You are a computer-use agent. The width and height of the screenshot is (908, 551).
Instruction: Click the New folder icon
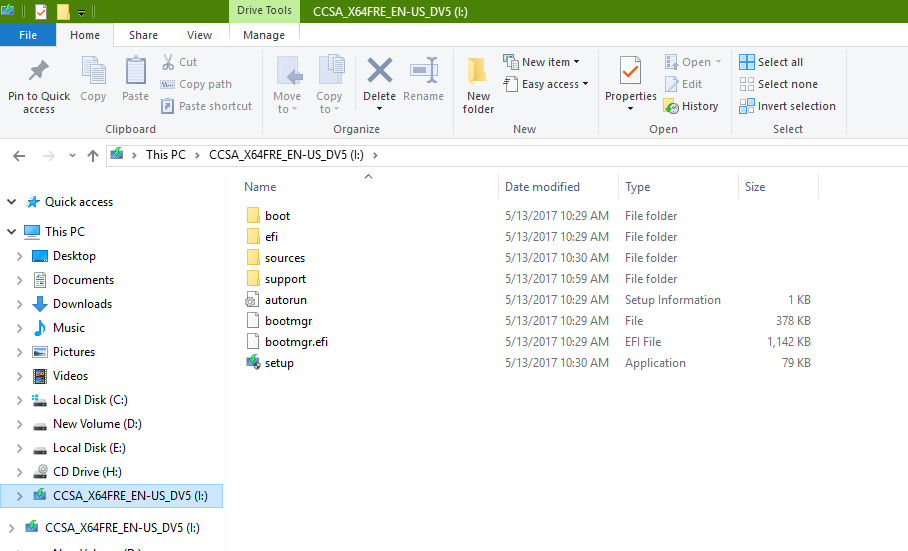point(478,71)
